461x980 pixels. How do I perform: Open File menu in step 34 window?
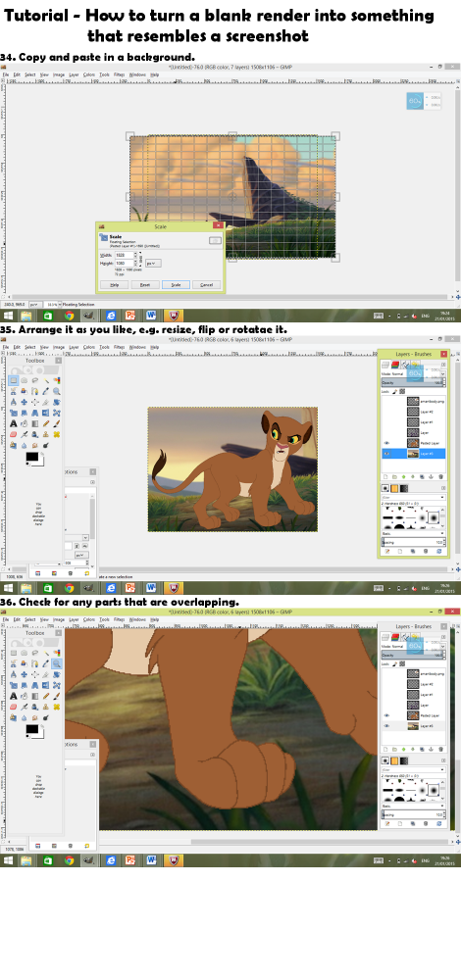pyautogui.click(x=6, y=74)
